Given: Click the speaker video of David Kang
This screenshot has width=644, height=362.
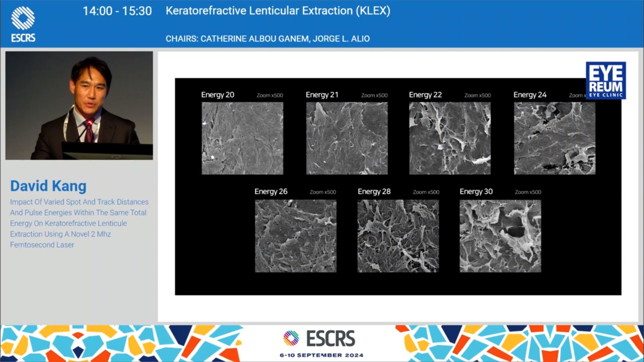Looking at the screenshot, I should coord(79,105).
